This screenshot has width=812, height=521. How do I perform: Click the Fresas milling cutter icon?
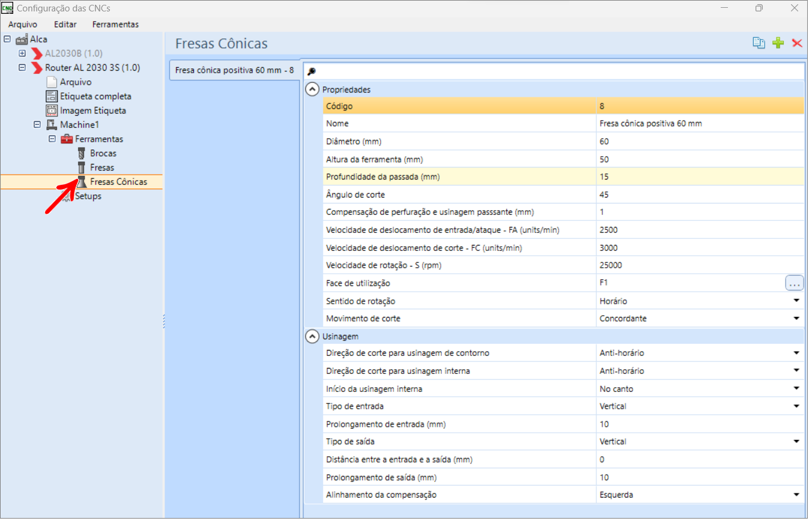pyautogui.click(x=82, y=167)
